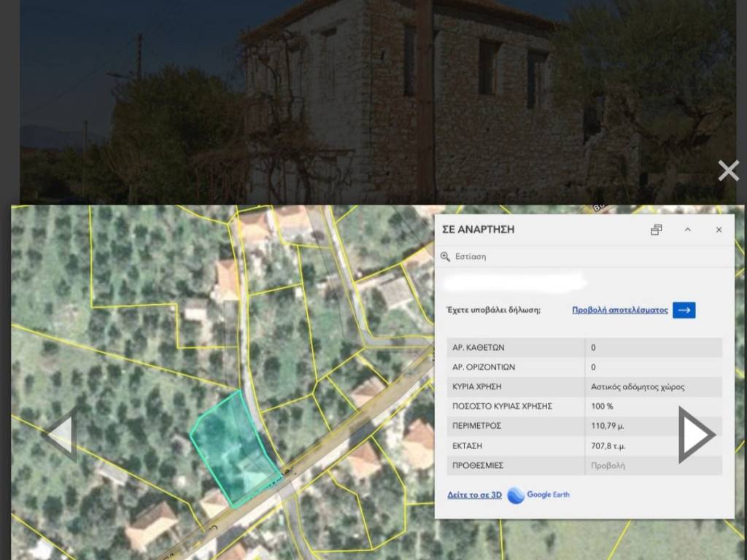
Task: Go to the previous gallery image
Action: (60, 435)
